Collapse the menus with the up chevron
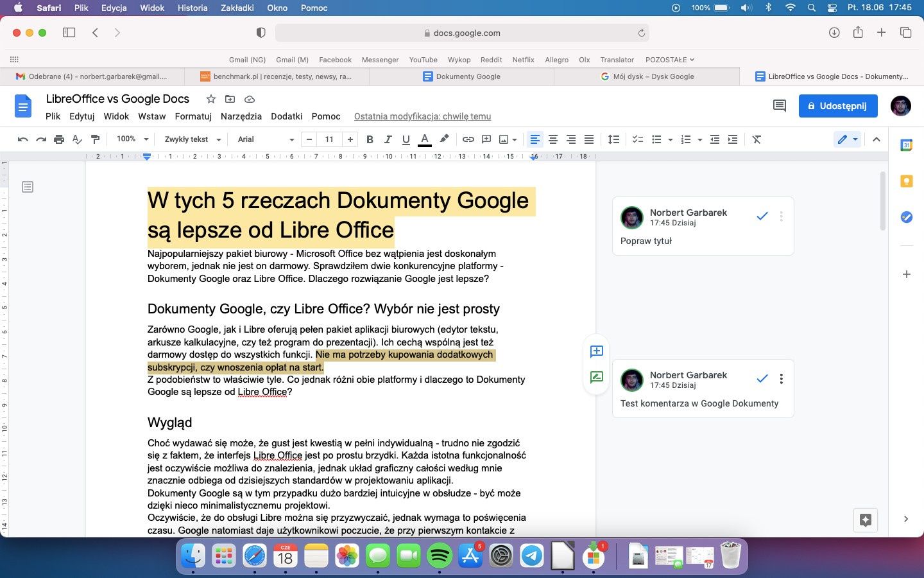Screen dimensions: 924x578 [x=877, y=139]
